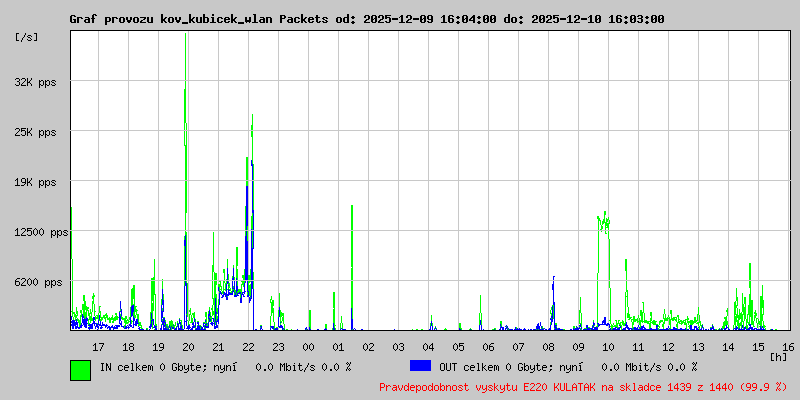Click the hour 10 time label
The height and width of the screenshot is (400, 800).
[608, 347]
